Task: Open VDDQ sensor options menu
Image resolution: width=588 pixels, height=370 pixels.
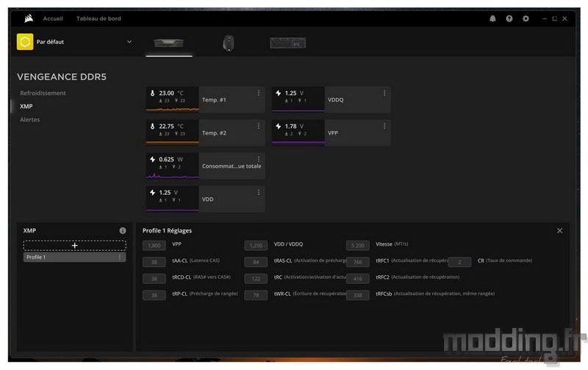Action: click(384, 93)
